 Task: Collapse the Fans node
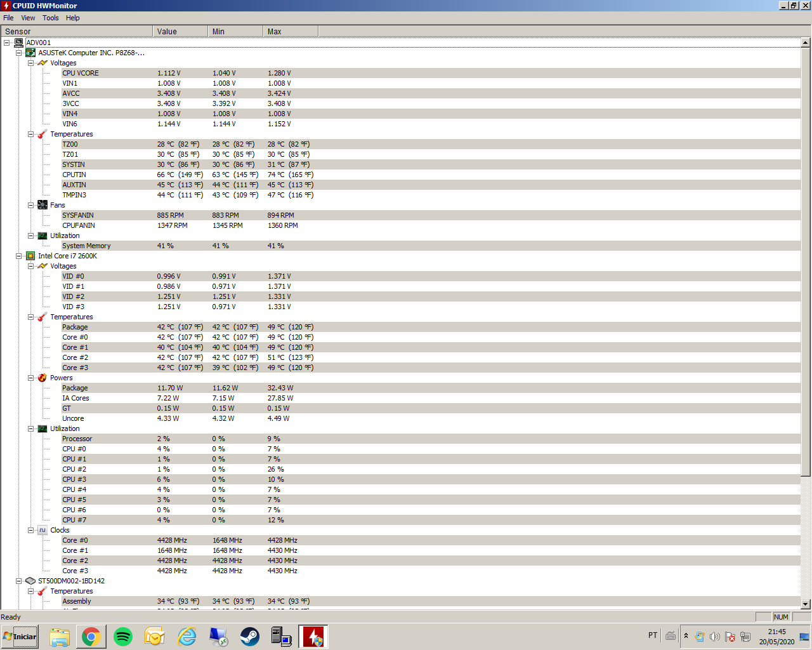[30, 205]
